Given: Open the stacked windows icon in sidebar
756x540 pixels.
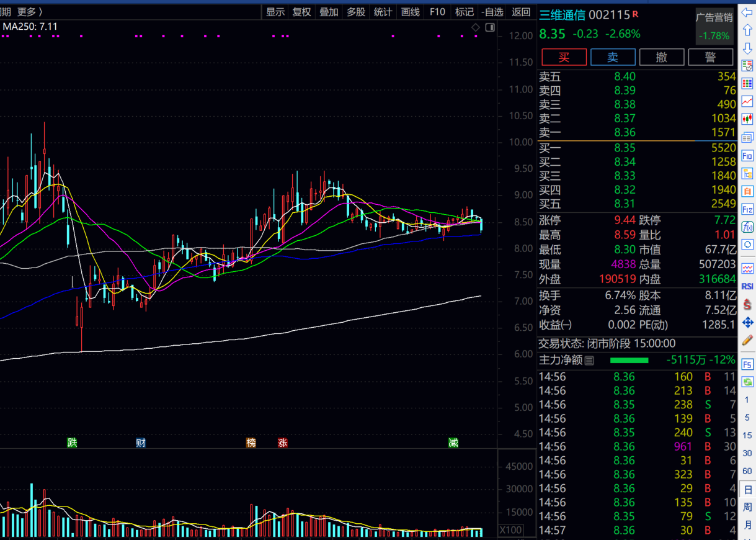Looking at the screenshot, I should [x=747, y=137].
